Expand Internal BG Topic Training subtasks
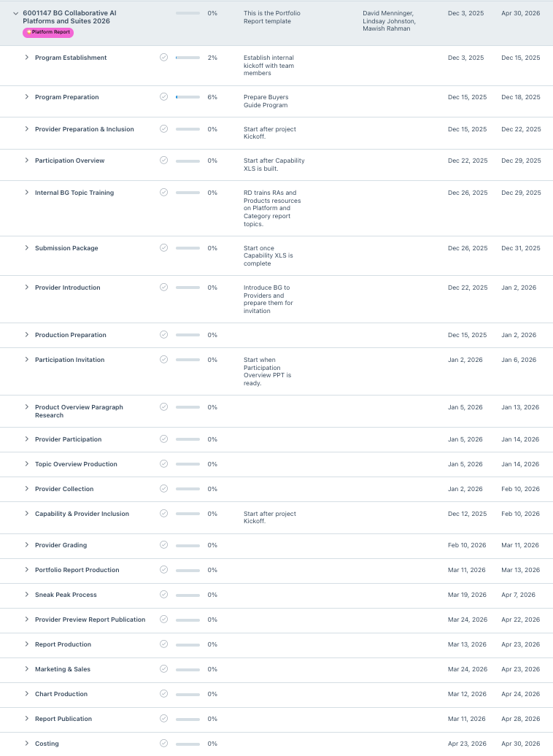This screenshot has width=553, height=756. tap(26, 193)
